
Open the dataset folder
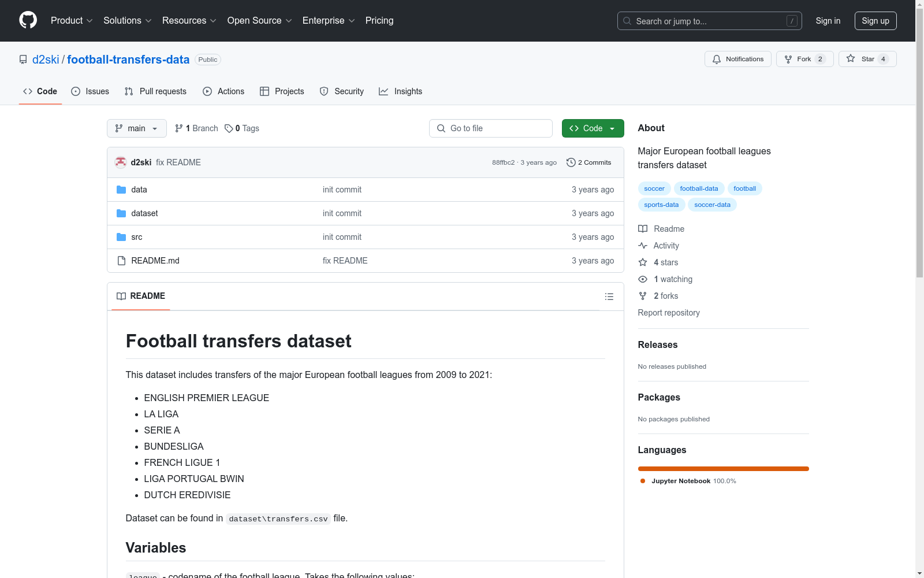coord(144,213)
